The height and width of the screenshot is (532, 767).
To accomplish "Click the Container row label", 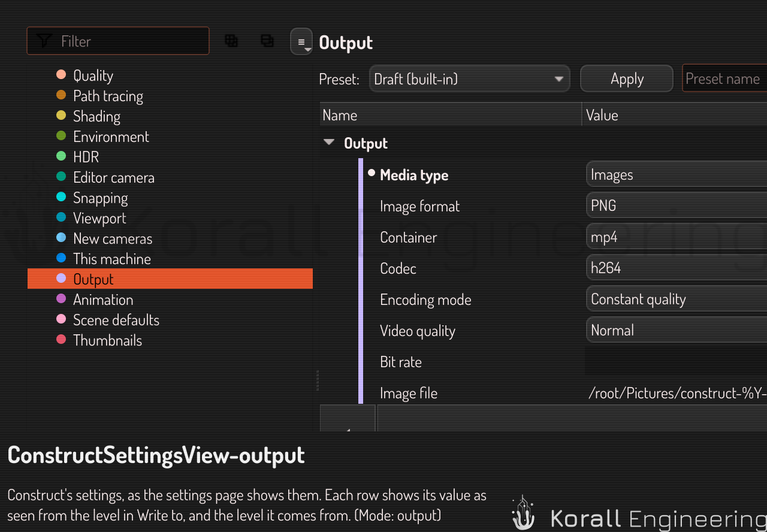I will 408,238.
